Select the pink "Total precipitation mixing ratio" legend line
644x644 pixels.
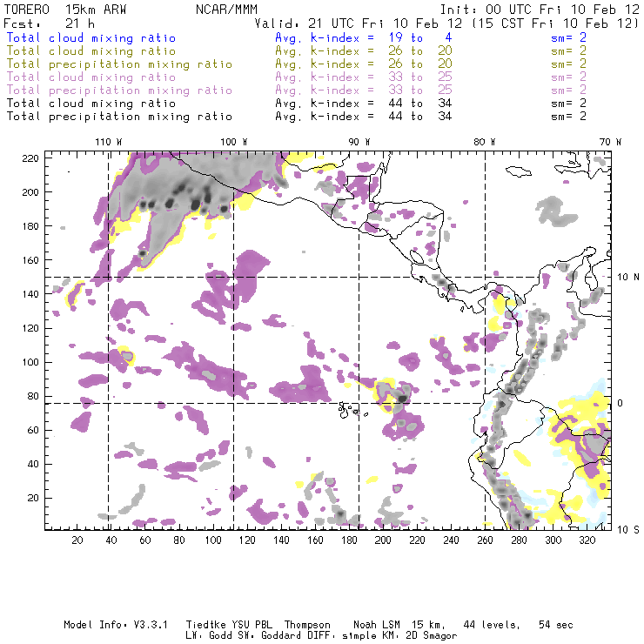coord(119,91)
